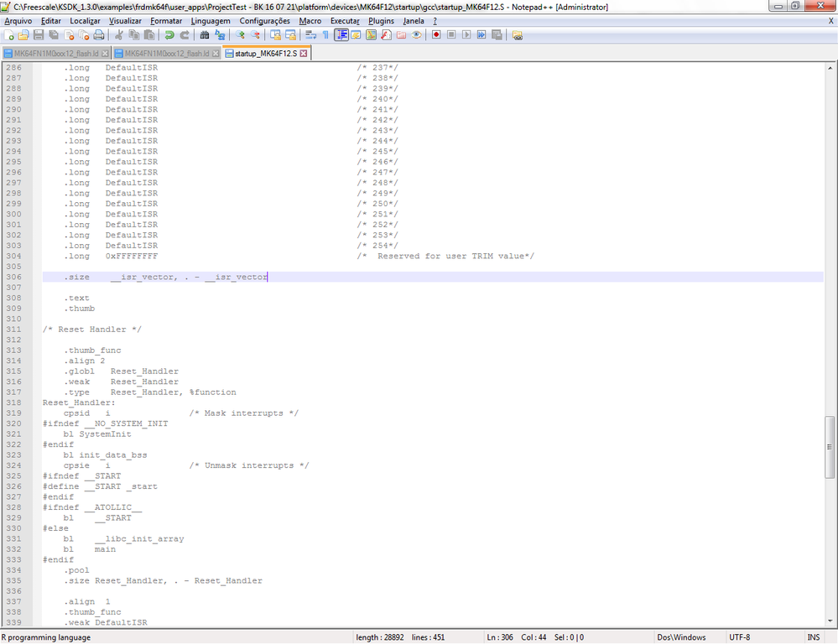Click the vertical scrollbar thumb
The image size is (838, 644).
[x=830, y=447]
